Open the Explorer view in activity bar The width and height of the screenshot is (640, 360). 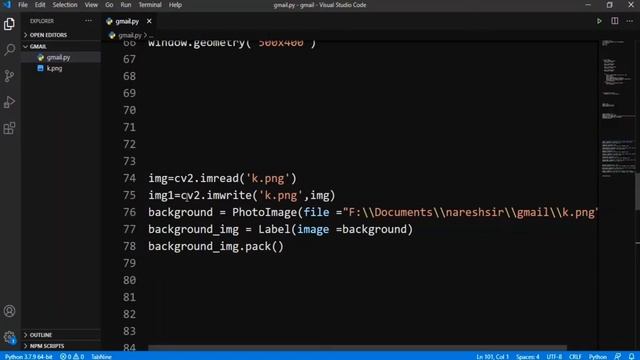(9, 24)
